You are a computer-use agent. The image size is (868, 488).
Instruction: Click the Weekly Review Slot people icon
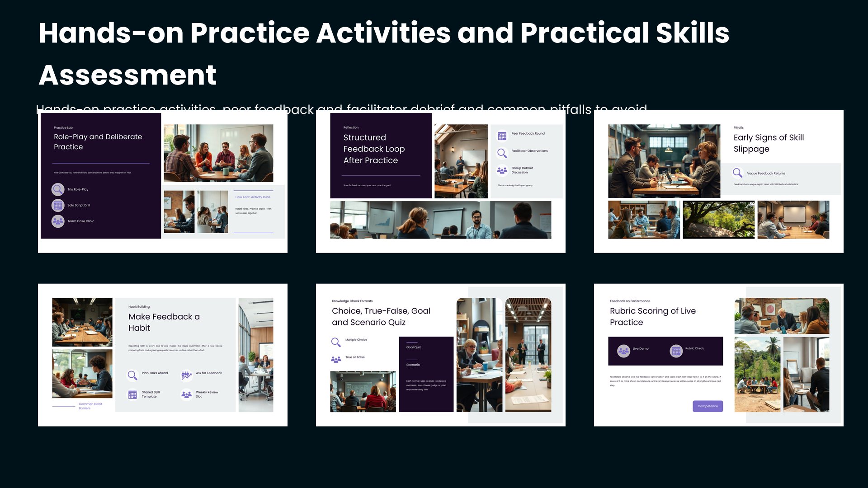(186, 394)
